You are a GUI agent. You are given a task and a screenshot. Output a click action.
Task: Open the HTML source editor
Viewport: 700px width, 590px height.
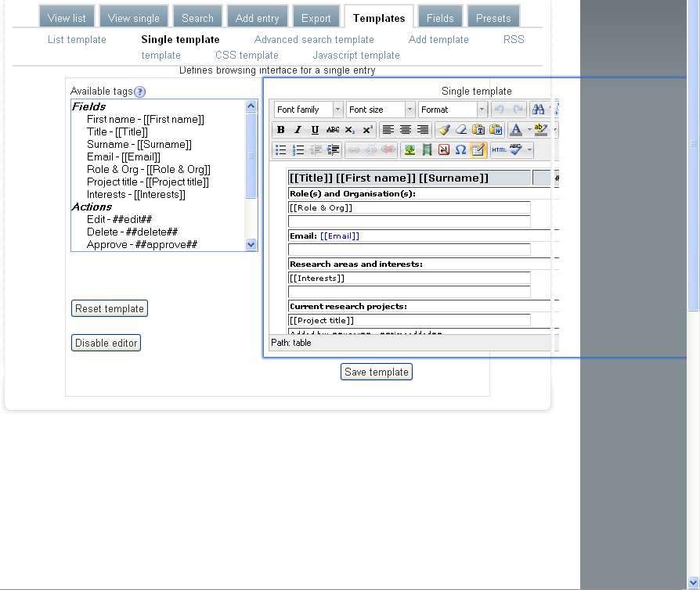tap(499, 150)
